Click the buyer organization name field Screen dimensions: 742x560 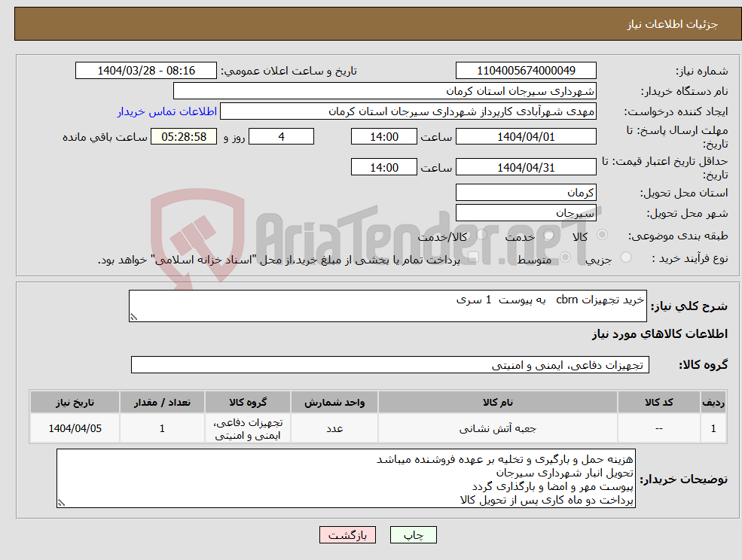point(385,91)
